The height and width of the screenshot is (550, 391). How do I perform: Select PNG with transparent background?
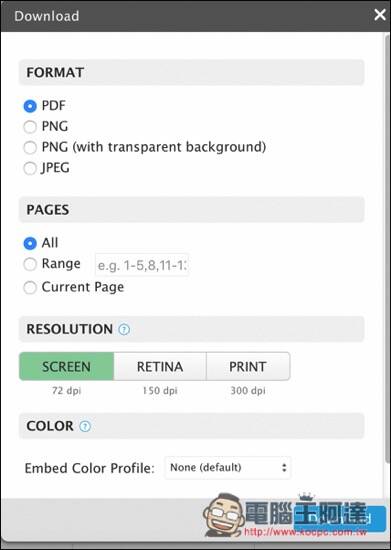30,147
